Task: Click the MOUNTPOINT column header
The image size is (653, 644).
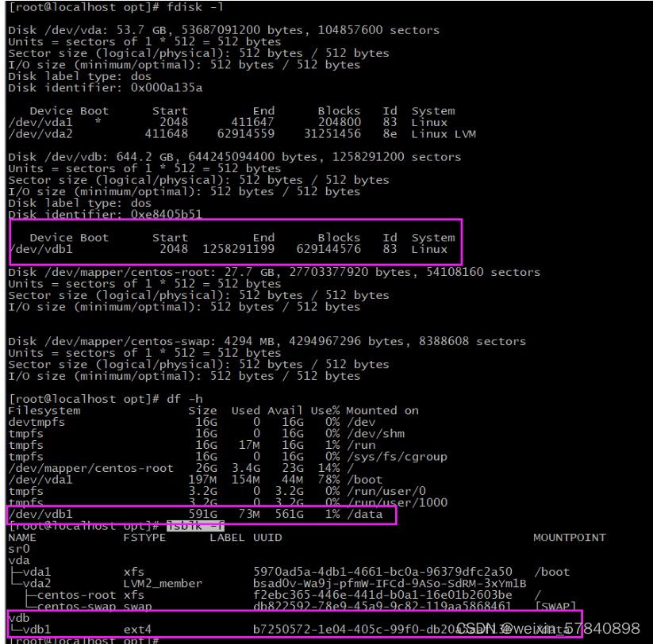Action: (569, 537)
